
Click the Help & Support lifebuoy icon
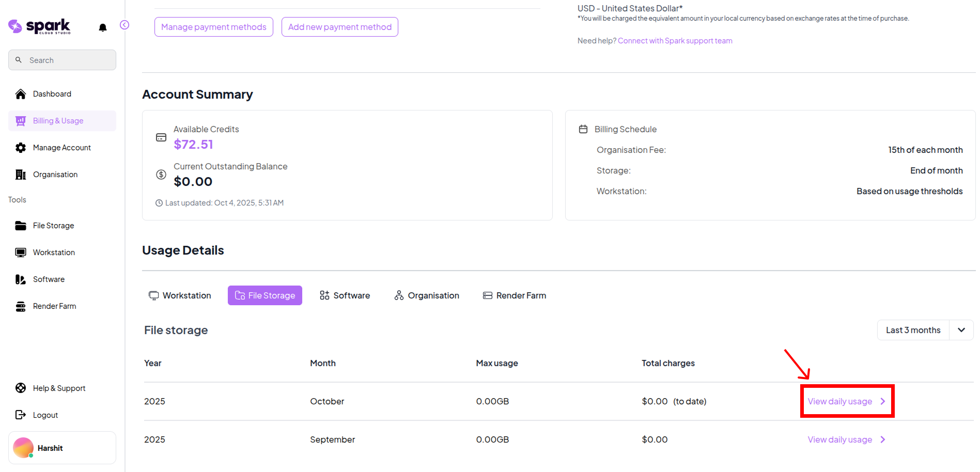click(21, 388)
